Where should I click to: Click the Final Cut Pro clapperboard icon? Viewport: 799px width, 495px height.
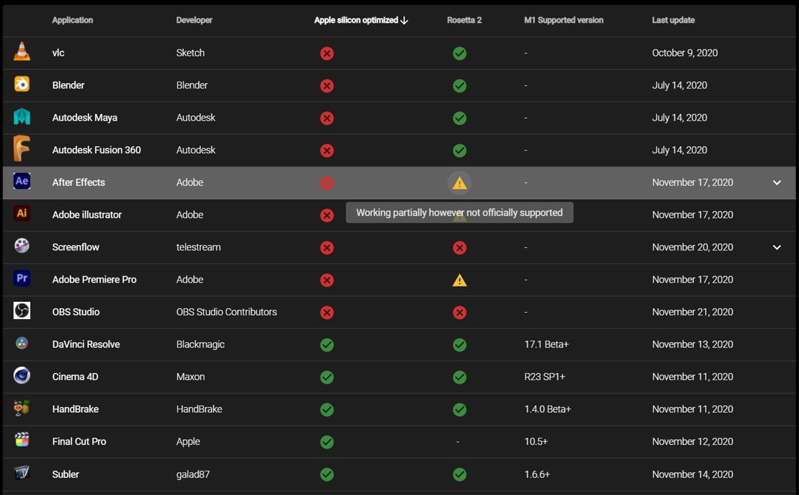click(22, 440)
